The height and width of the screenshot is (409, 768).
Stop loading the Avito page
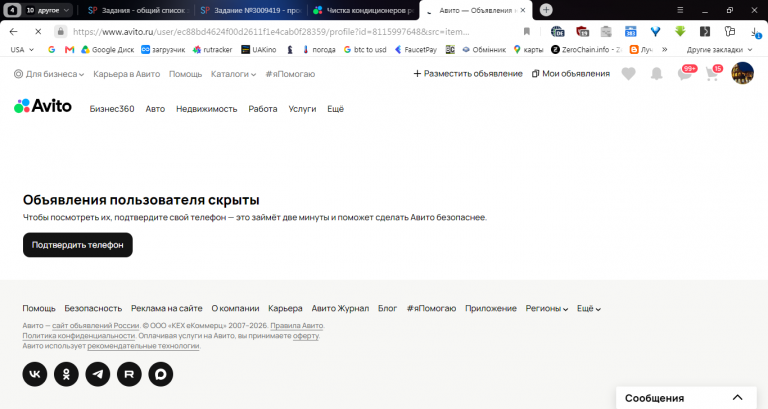coord(38,31)
